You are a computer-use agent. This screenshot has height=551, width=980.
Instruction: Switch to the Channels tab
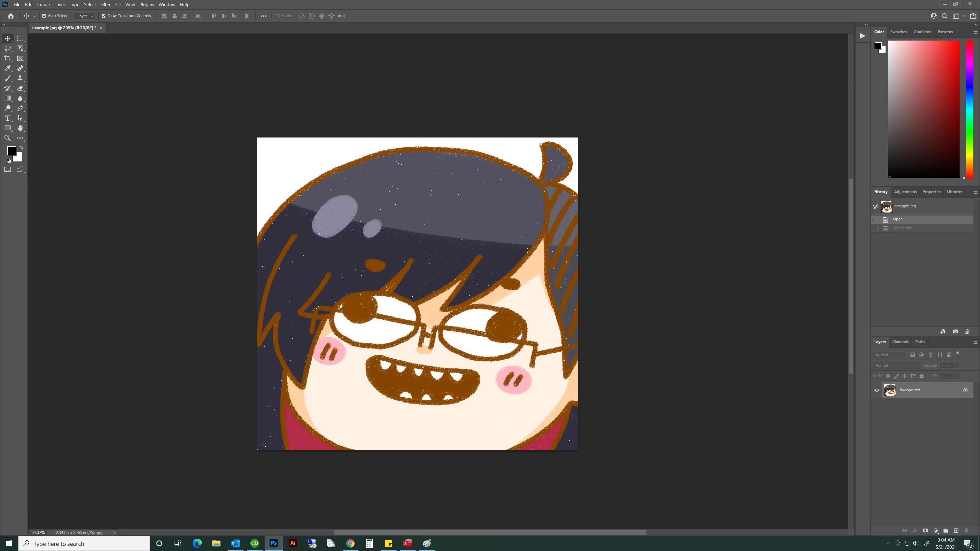(900, 342)
